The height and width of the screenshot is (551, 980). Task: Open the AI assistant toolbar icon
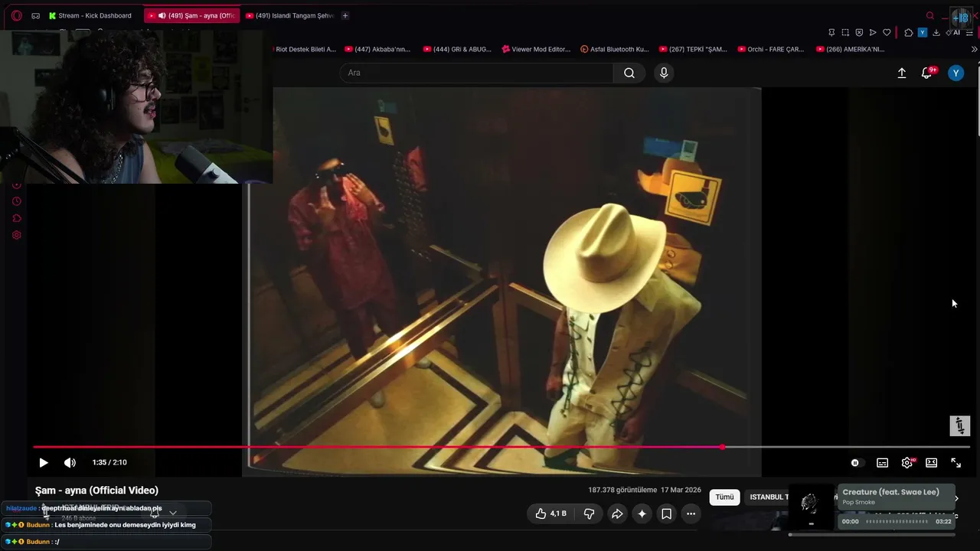tap(953, 32)
